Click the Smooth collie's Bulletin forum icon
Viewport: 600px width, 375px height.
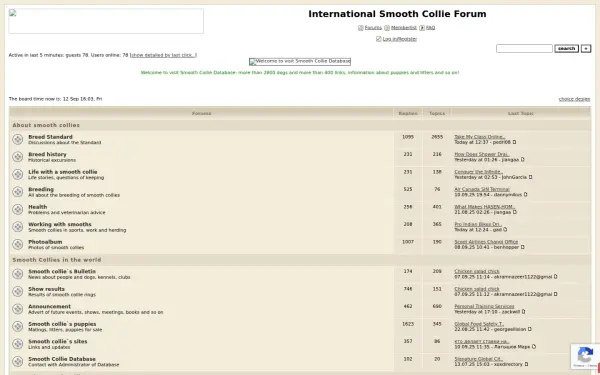coord(18,274)
